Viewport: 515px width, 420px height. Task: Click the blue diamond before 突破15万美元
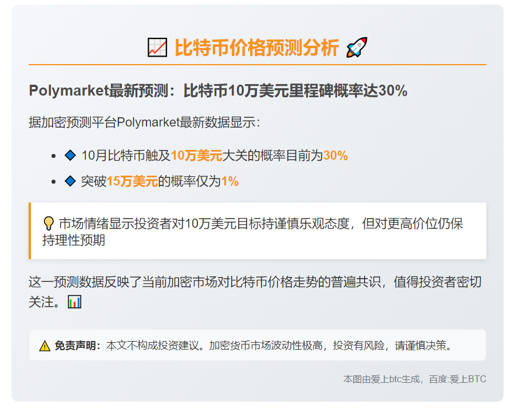click(70, 181)
